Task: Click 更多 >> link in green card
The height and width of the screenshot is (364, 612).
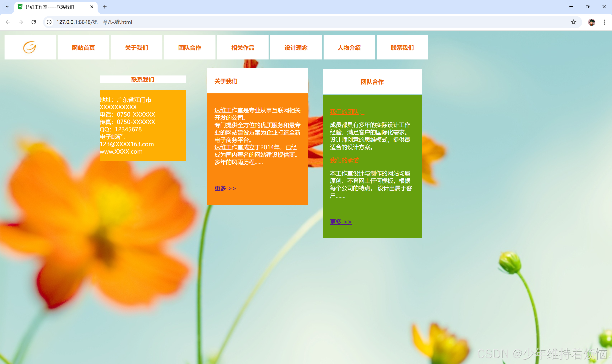Action: pos(341,222)
